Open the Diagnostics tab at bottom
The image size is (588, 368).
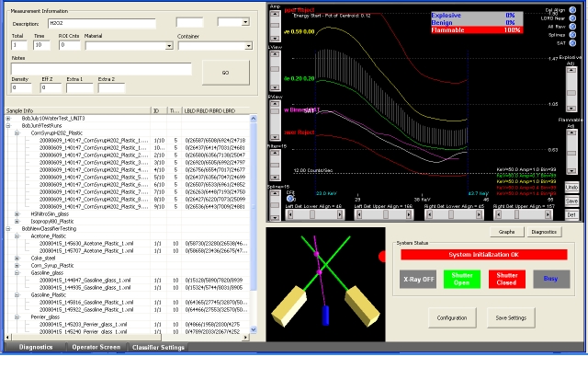tap(35, 347)
